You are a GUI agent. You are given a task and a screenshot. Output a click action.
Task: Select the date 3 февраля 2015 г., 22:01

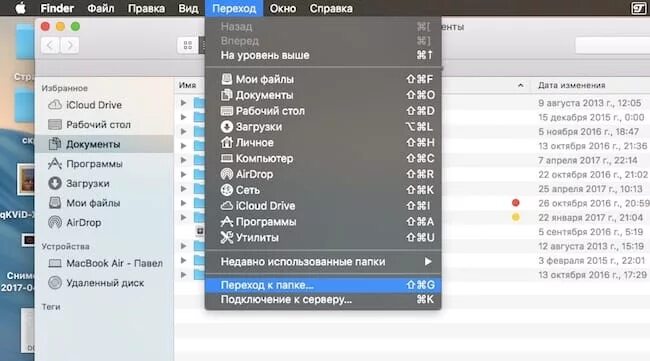tap(592, 261)
